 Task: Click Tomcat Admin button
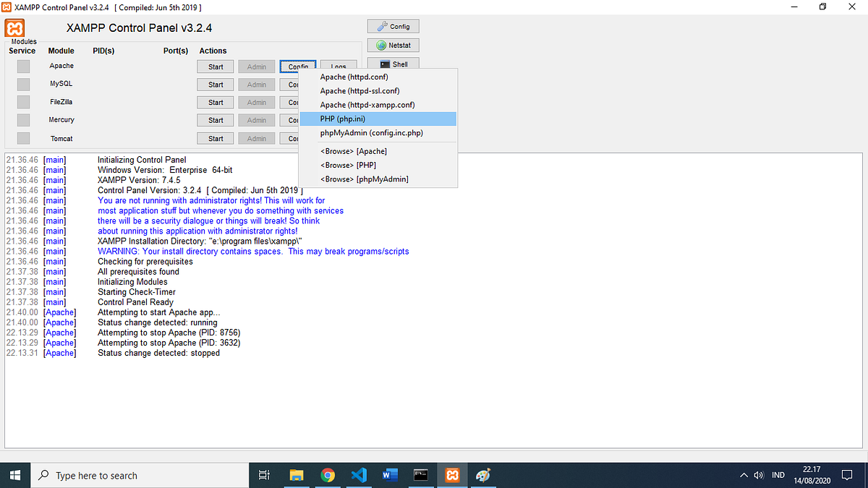[x=257, y=139]
